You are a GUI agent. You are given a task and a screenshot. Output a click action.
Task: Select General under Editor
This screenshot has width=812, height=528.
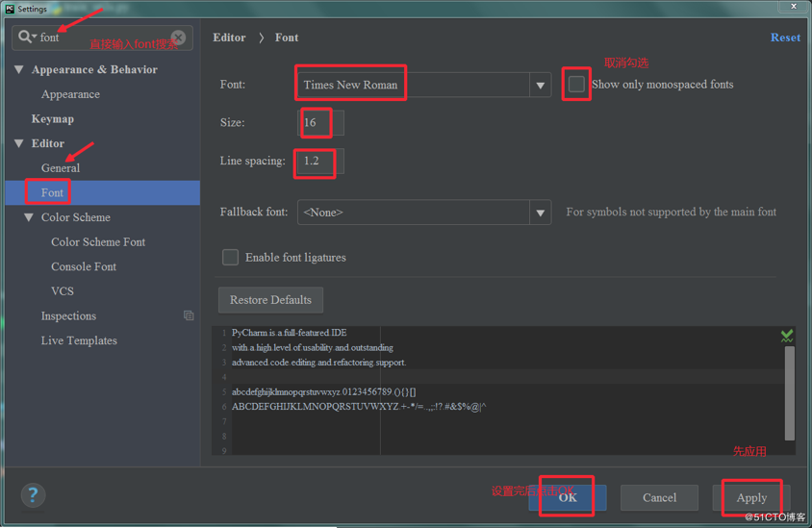tap(61, 168)
